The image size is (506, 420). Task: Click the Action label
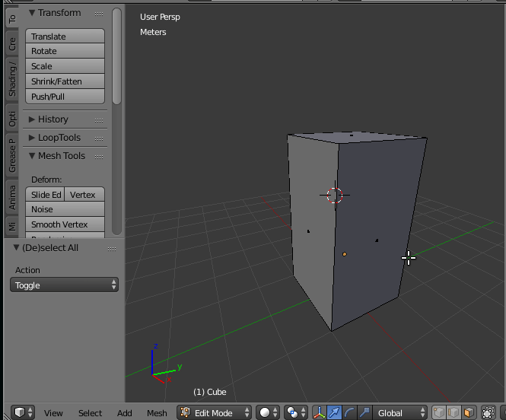[27, 270]
